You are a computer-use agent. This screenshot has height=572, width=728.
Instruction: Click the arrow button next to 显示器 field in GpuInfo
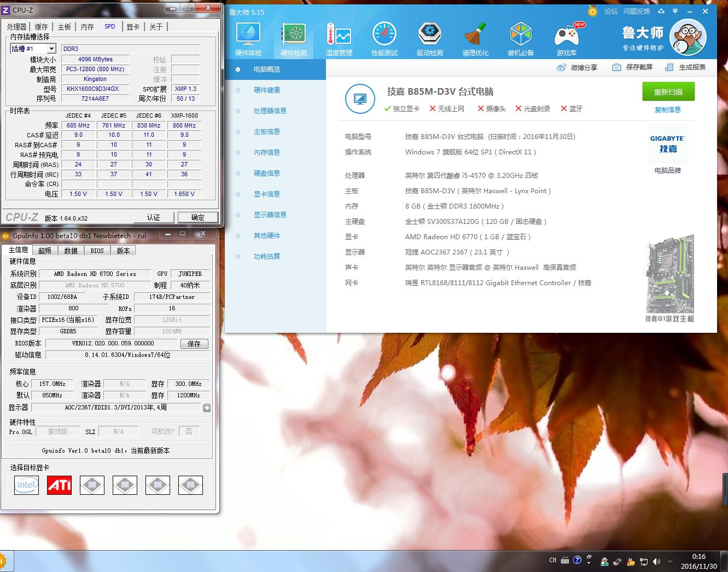[206, 408]
